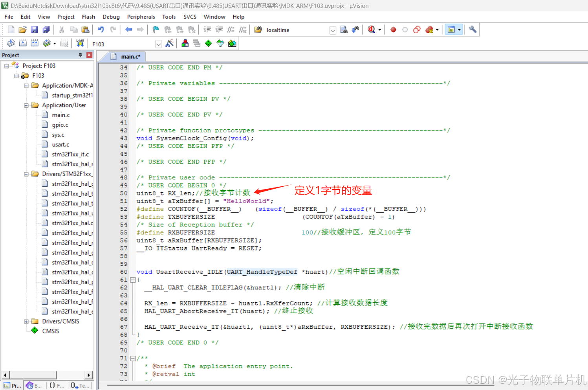Click the project panel's horizontal scrollbar thumb
The image size is (588, 390).
click(34, 375)
